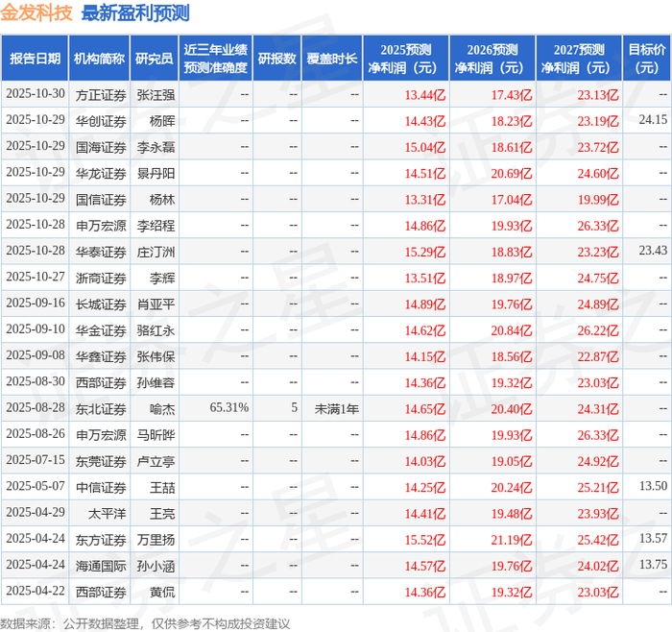672x632 pixels.
Task: Click the 覆盖时长 column header
Action: pyautogui.click(x=332, y=59)
